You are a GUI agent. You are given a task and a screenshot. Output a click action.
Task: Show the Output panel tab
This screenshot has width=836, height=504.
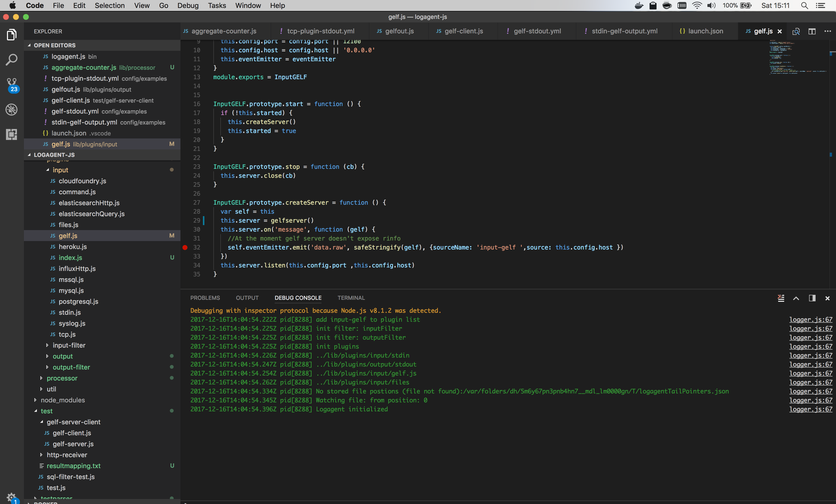point(247,298)
